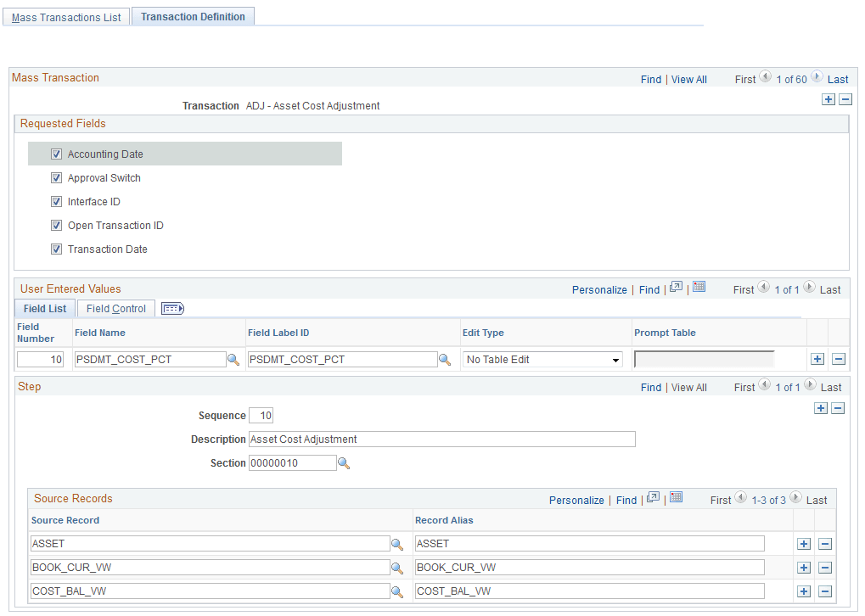Delete the BOOK_CUR_VW row with the minus icon
This screenshot has width=865, height=616.
point(824,567)
